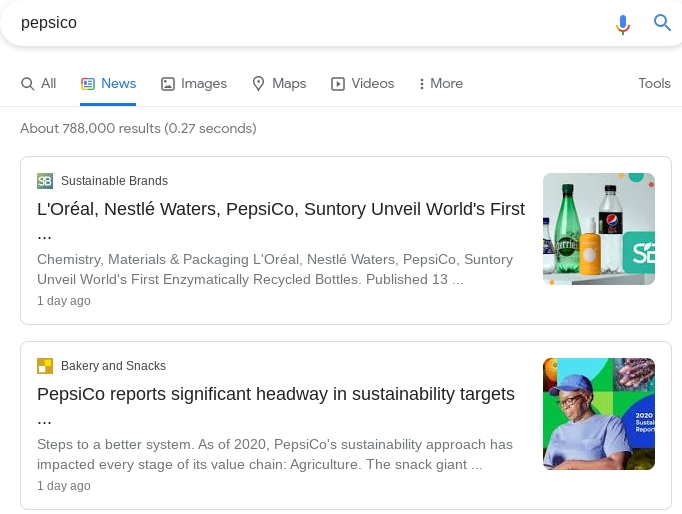Select the News tab

[109, 84]
